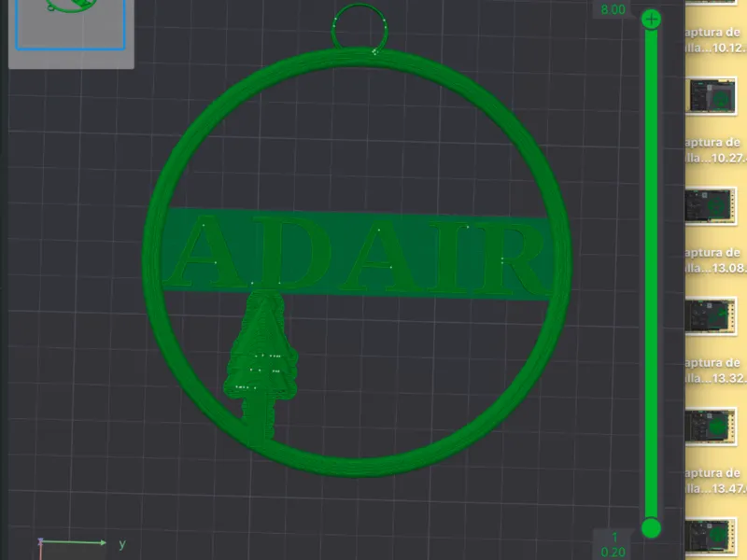Click the 0.20 bottom layer height label
The image size is (747, 560).
[613, 553]
